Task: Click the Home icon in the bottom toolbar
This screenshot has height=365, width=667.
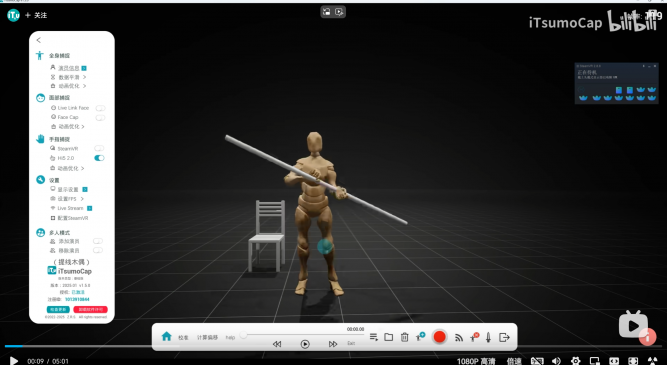Action: click(x=166, y=336)
